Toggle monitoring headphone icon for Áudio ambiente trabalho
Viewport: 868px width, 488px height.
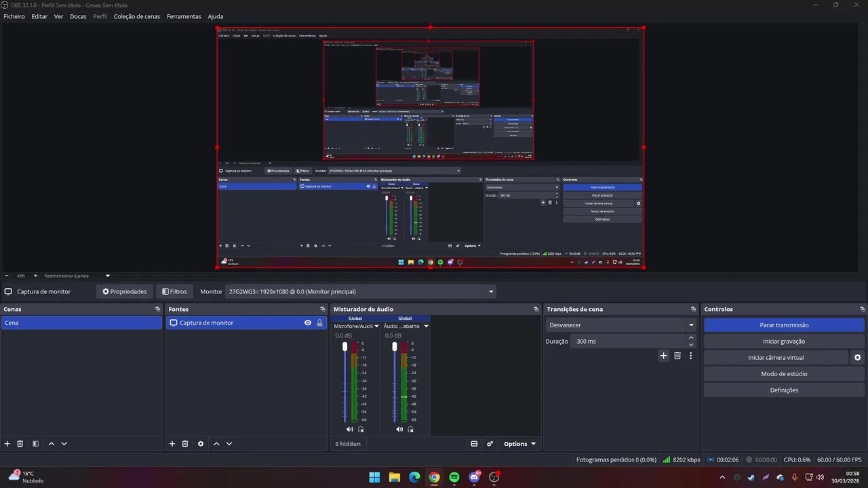[410, 429]
